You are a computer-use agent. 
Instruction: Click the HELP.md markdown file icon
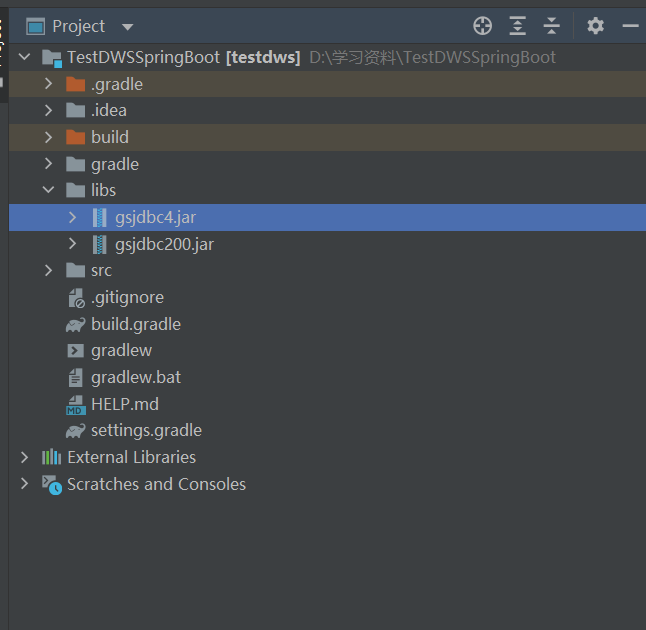75,404
